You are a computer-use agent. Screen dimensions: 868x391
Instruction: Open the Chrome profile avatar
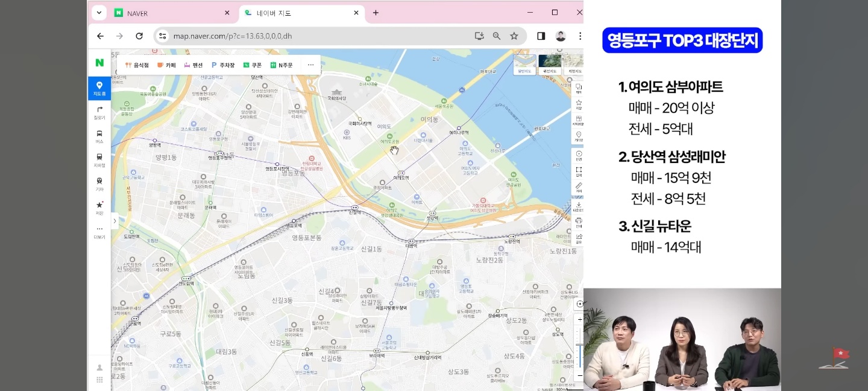pyautogui.click(x=561, y=36)
